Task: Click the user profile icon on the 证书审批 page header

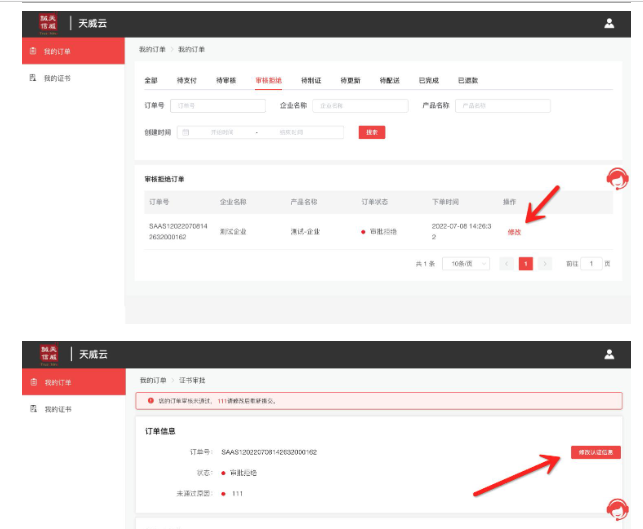Action: [609, 354]
